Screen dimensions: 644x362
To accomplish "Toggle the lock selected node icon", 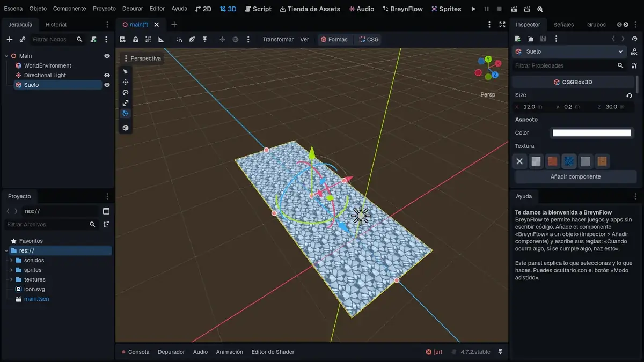I will (x=136, y=40).
